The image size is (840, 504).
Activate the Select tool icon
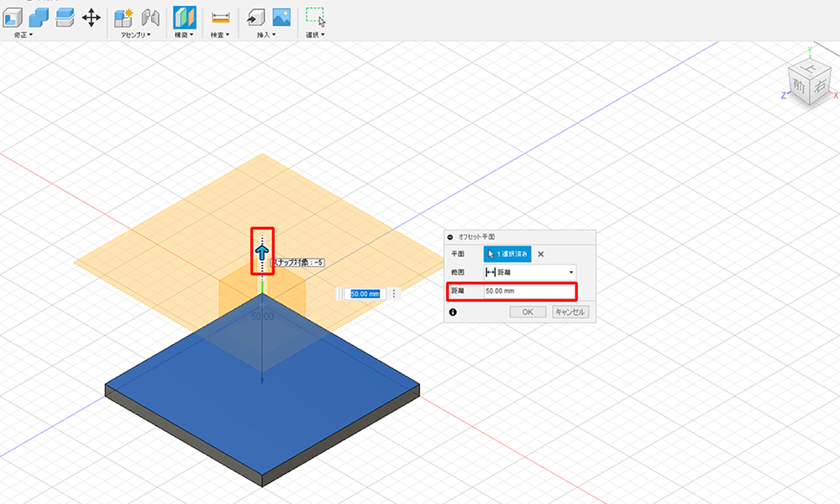[x=316, y=17]
